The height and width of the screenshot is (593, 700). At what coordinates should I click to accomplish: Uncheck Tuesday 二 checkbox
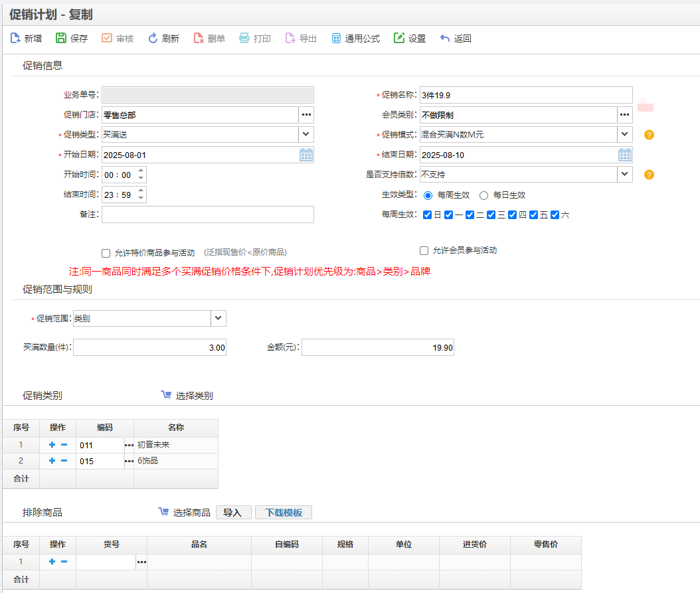pos(470,214)
